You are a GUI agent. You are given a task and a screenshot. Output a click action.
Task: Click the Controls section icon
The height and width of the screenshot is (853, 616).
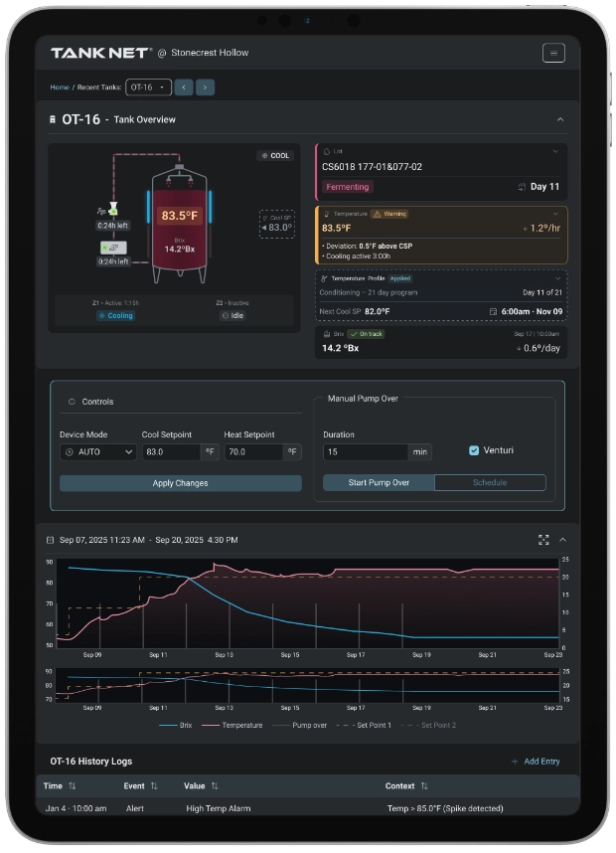(72, 402)
